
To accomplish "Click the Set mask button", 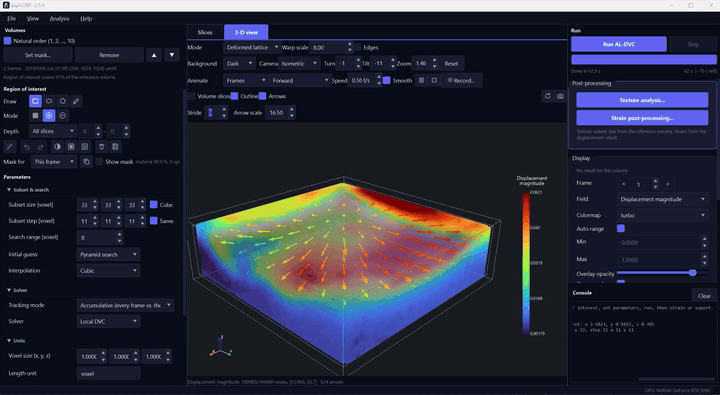I will point(38,55).
